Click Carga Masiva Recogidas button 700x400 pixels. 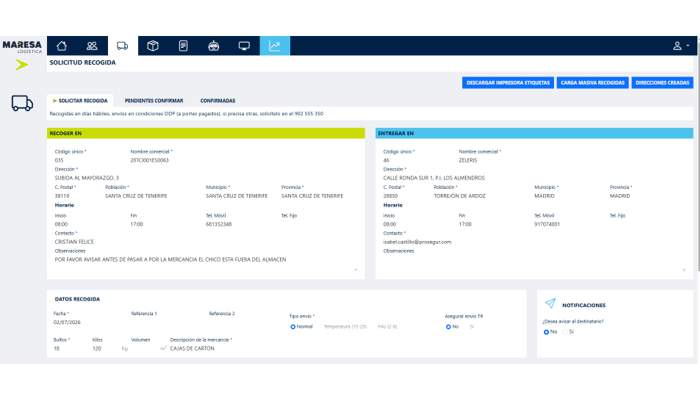pyautogui.click(x=592, y=83)
